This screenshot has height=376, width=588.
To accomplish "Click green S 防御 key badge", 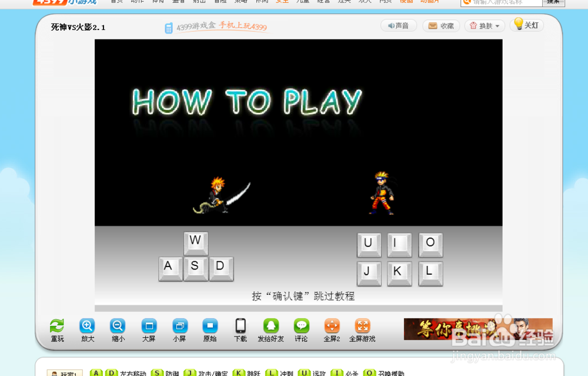I will 157,373.
